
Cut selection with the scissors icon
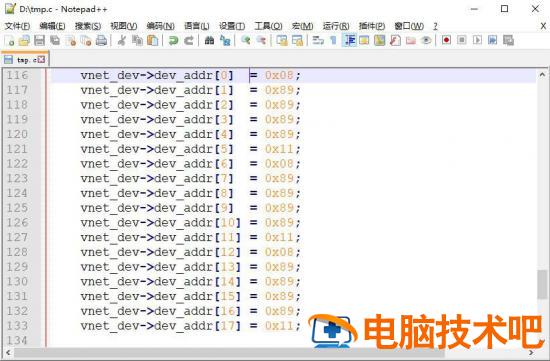click(x=122, y=41)
